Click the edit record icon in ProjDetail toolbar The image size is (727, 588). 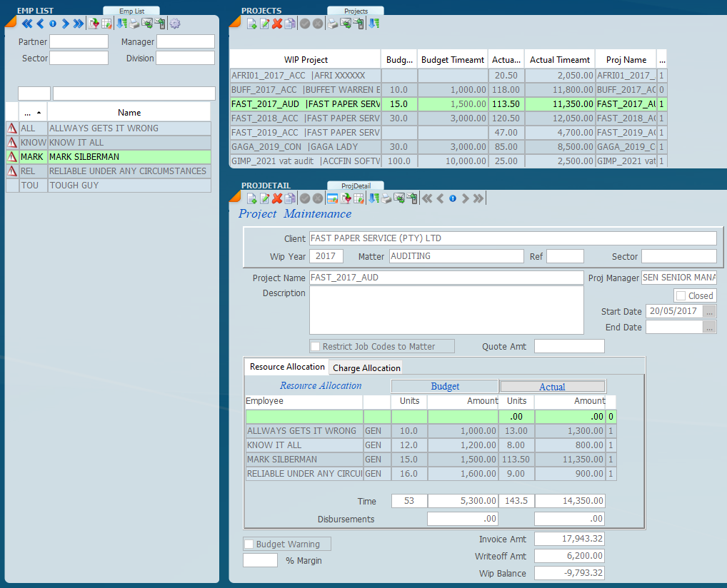coord(264,198)
